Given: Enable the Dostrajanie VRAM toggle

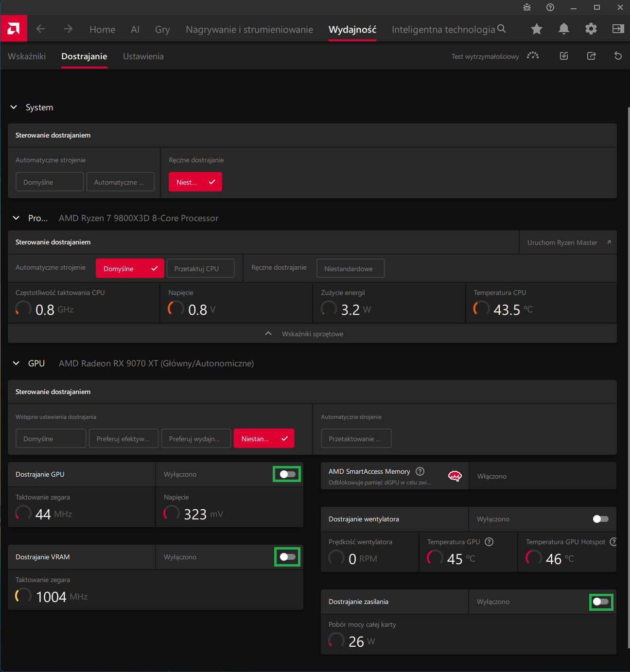Looking at the screenshot, I should point(287,557).
